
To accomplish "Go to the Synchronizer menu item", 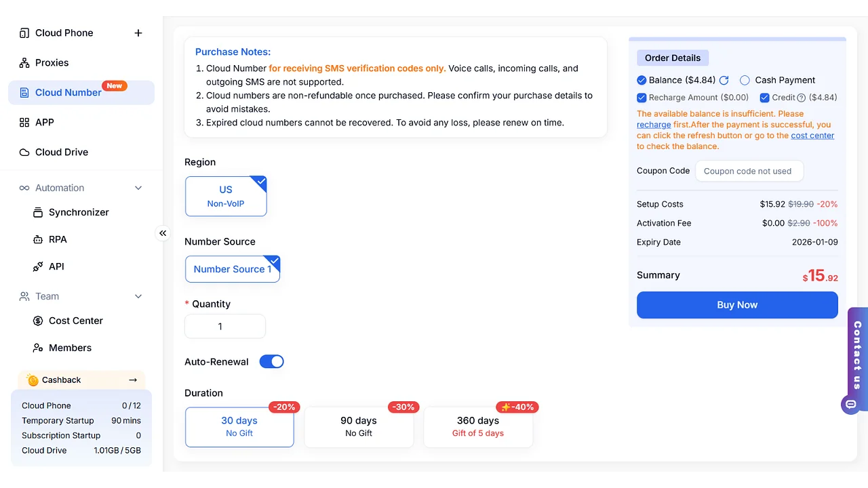I will (x=78, y=212).
